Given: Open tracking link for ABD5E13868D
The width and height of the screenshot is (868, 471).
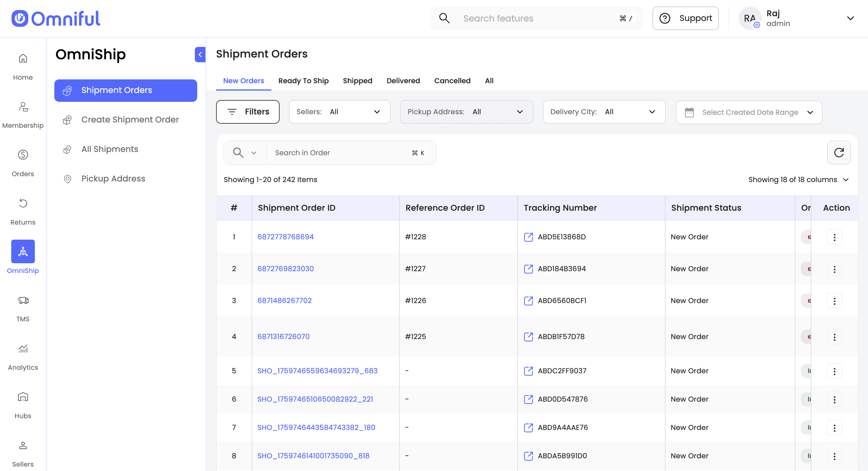Looking at the screenshot, I should tap(528, 237).
